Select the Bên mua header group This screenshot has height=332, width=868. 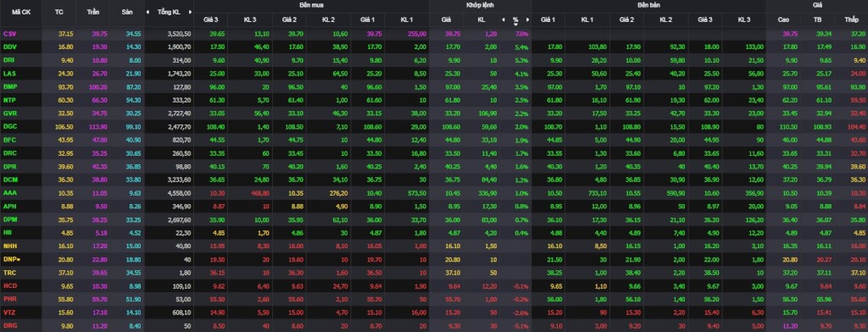(311, 4)
